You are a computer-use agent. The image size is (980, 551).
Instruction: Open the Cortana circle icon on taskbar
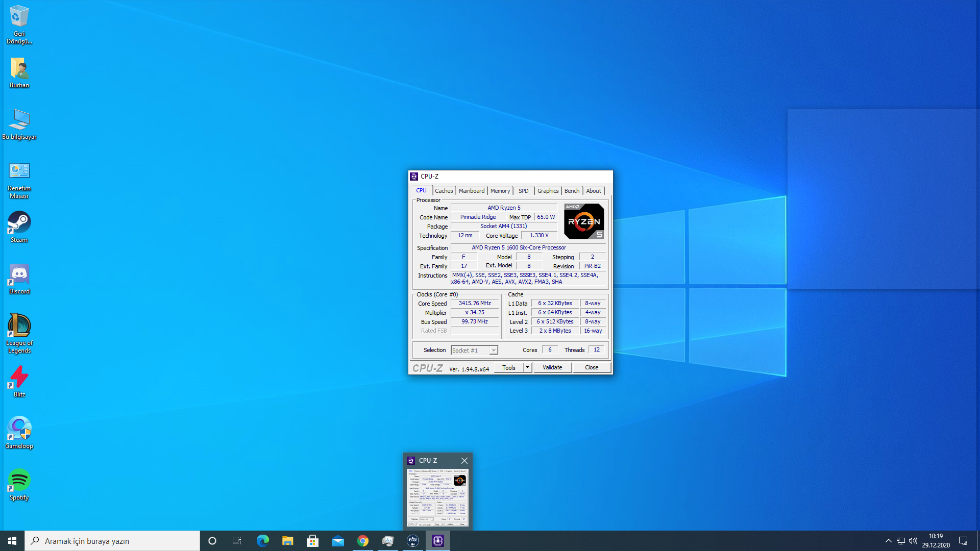click(x=212, y=541)
